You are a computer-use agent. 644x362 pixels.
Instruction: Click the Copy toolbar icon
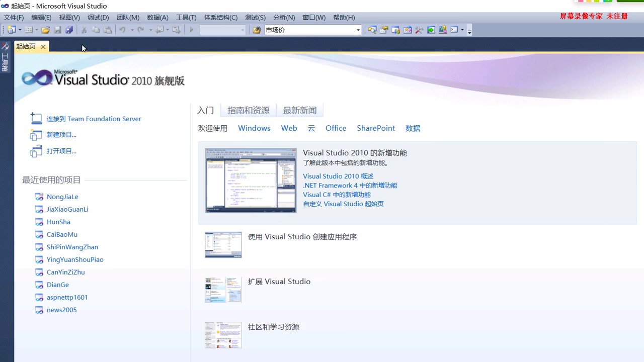96,30
